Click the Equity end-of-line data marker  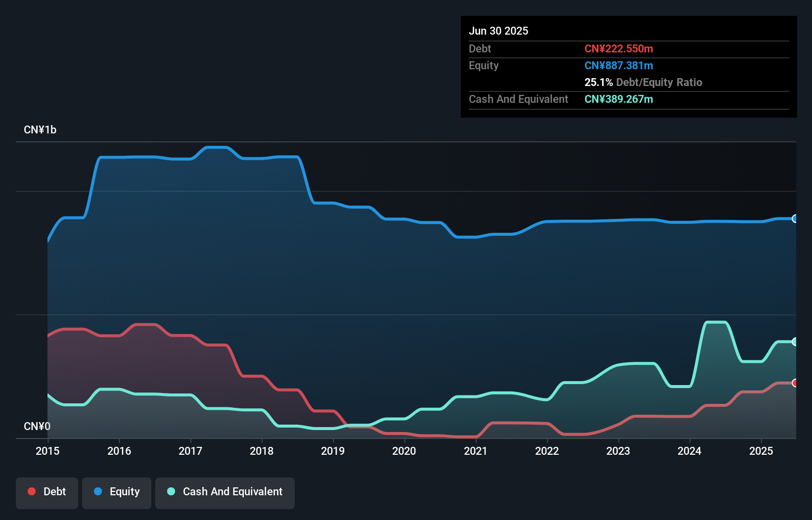point(795,218)
